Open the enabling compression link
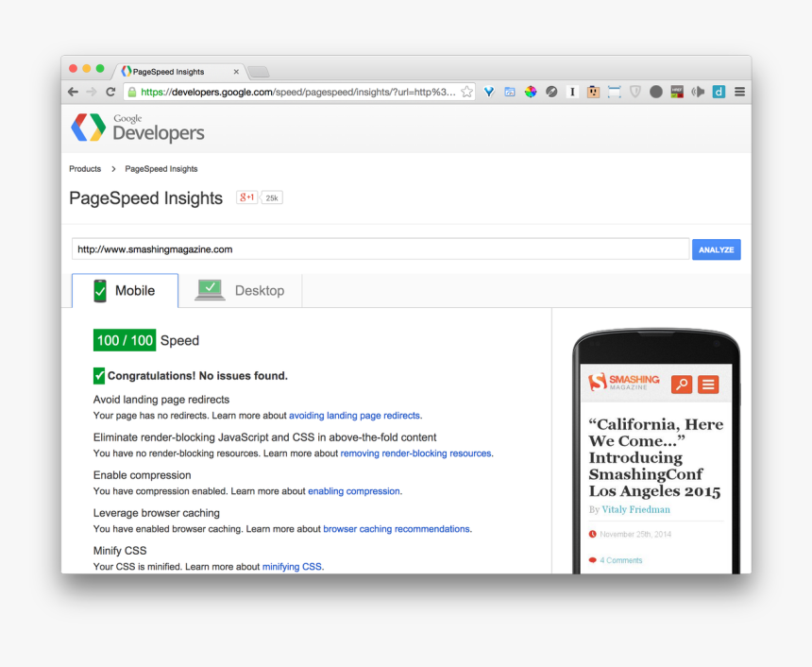Image resolution: width=812 pixels, height=667 pixels. coord(354,491)
